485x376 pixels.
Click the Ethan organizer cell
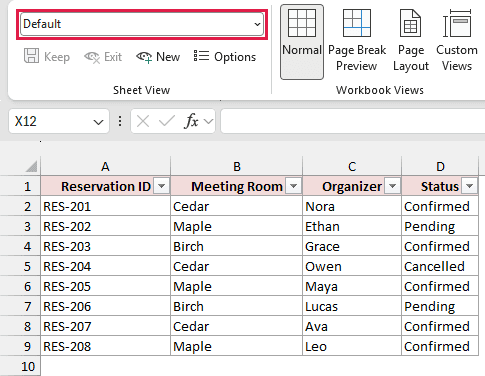coord(352,226)
